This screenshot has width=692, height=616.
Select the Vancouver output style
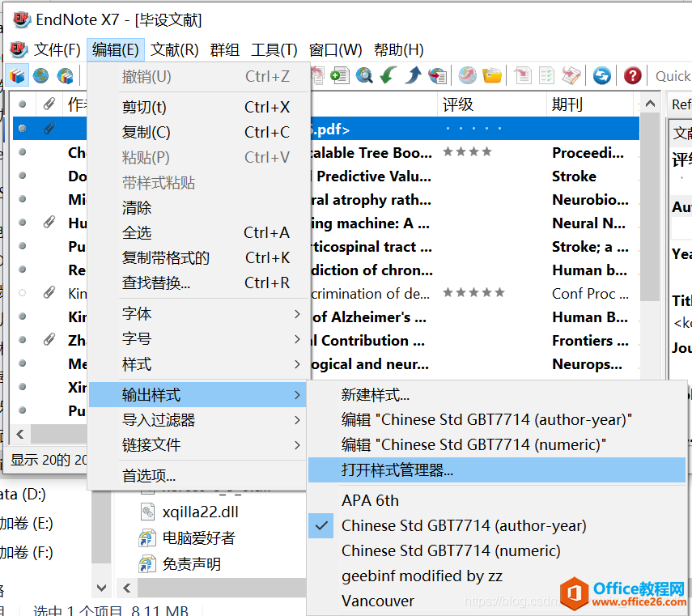[497, 601]
